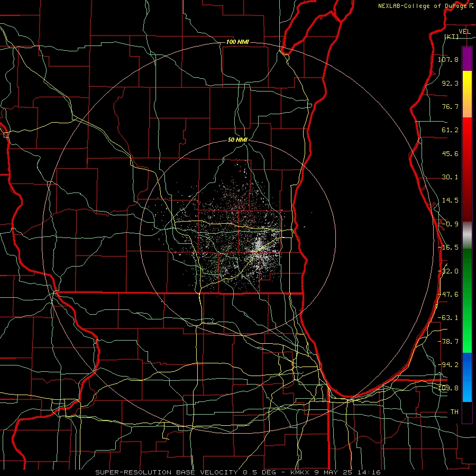Pick the blue segment of the color bar
Viewport: 476px width, 476px height.
click(467, 377)
